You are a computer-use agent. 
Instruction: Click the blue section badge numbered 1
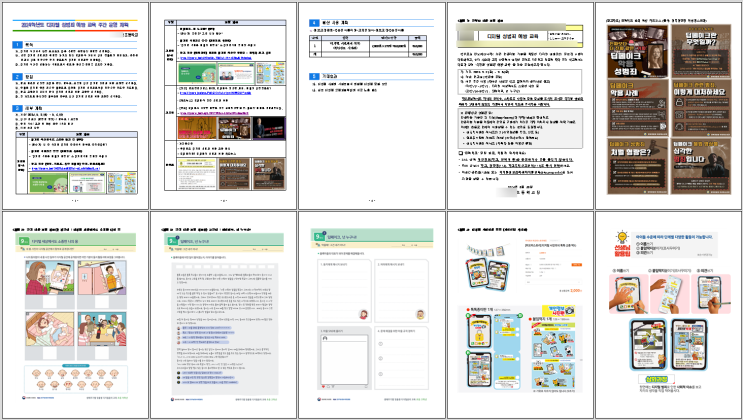tap(17, 45)
